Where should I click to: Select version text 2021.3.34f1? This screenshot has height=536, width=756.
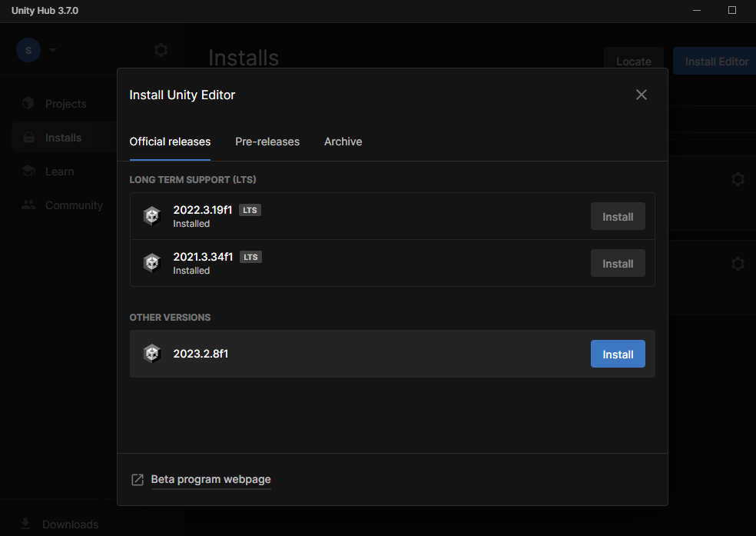coord(203,257)
